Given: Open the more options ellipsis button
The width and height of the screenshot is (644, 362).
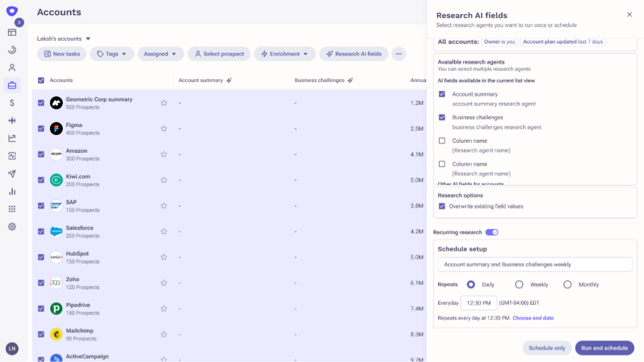Looking at the screenshot, I should [399, 54].
